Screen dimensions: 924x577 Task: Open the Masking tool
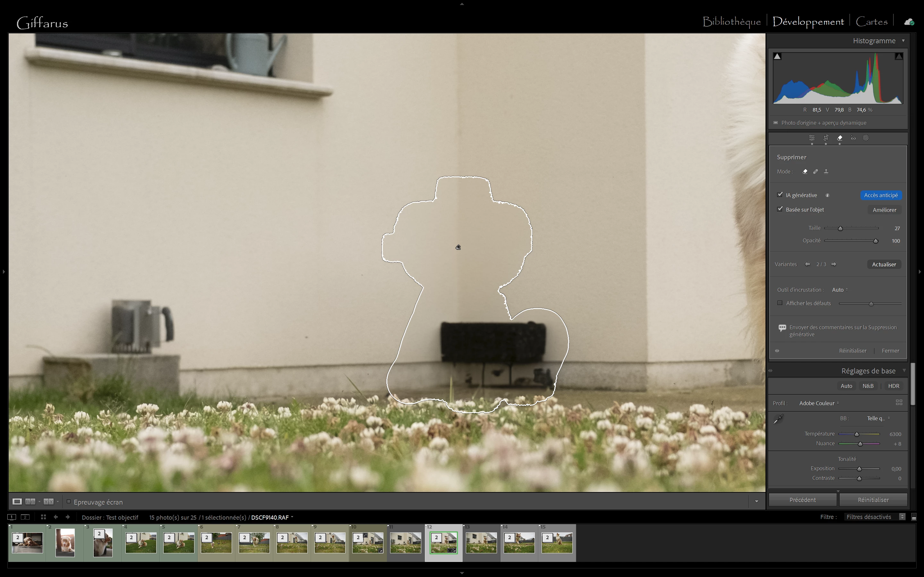(866, 138)
